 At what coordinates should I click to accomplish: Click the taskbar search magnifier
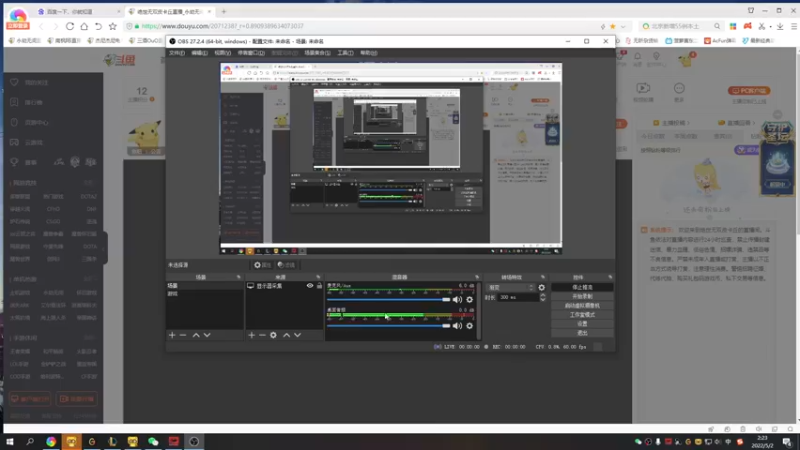(x=30, y=441)
